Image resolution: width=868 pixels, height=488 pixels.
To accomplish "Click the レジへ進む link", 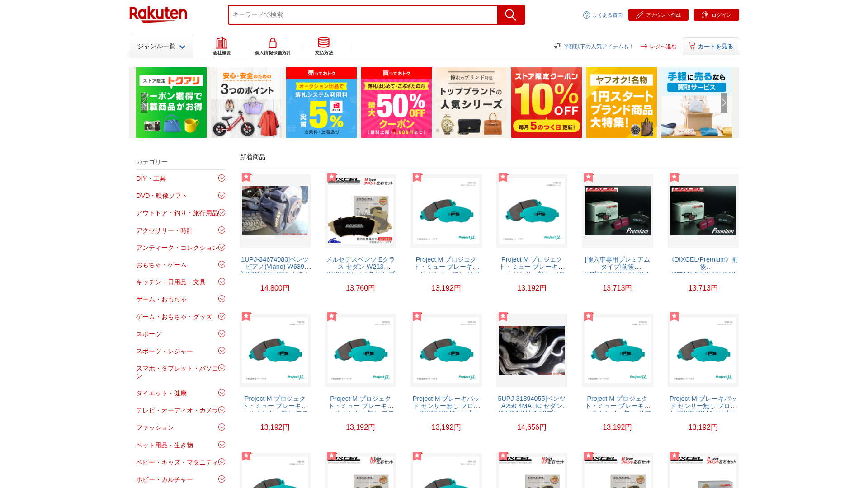I will (x=658, y=47).
